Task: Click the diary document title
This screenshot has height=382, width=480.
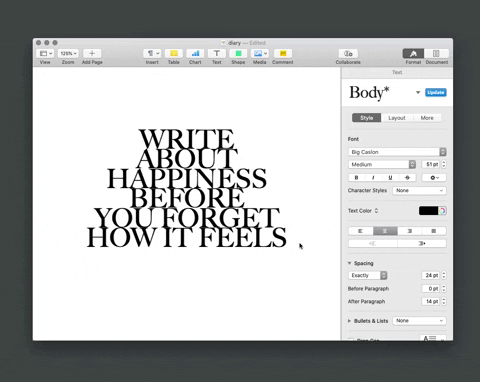Action: 234,43
